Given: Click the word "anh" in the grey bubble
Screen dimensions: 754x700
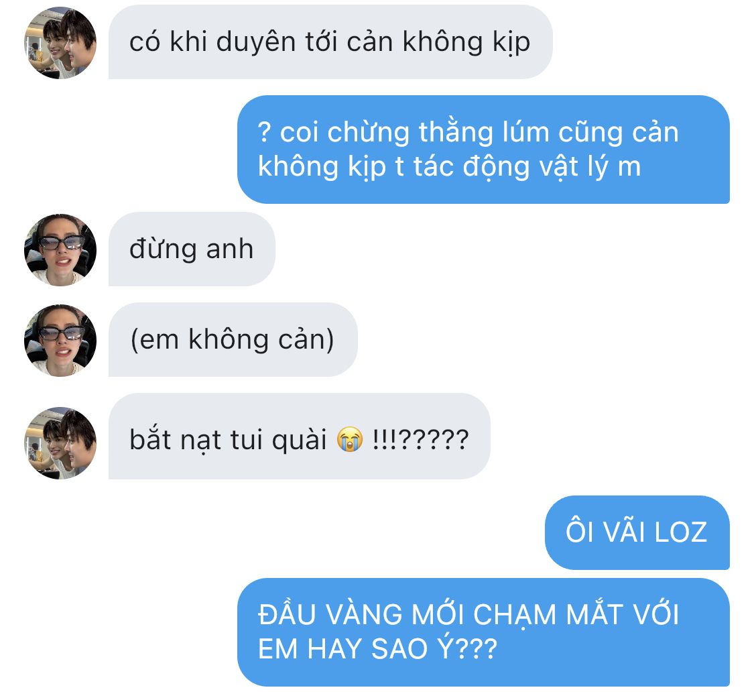Looking at the screenshot, I should [230, 249].
